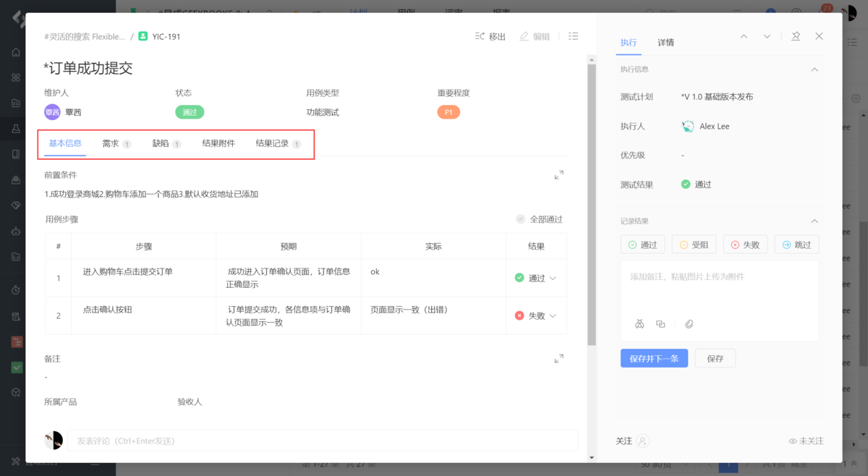
Task: Click the 移出 button
Action: [490, 36]
